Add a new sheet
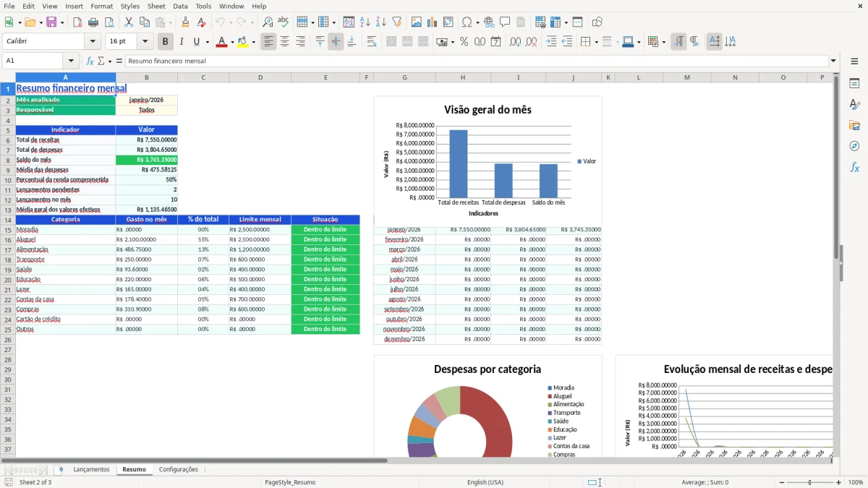The image size is (868, 488). 61,469
